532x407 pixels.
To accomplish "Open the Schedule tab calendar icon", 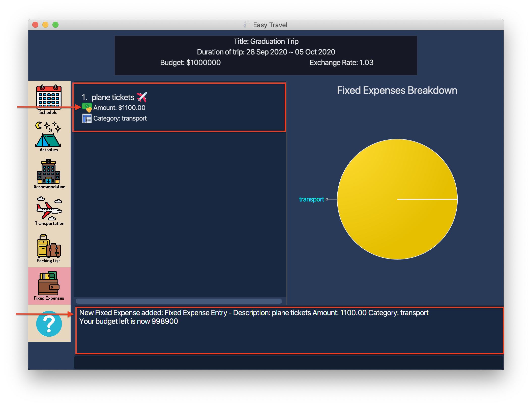I will [x=49, y=97].
